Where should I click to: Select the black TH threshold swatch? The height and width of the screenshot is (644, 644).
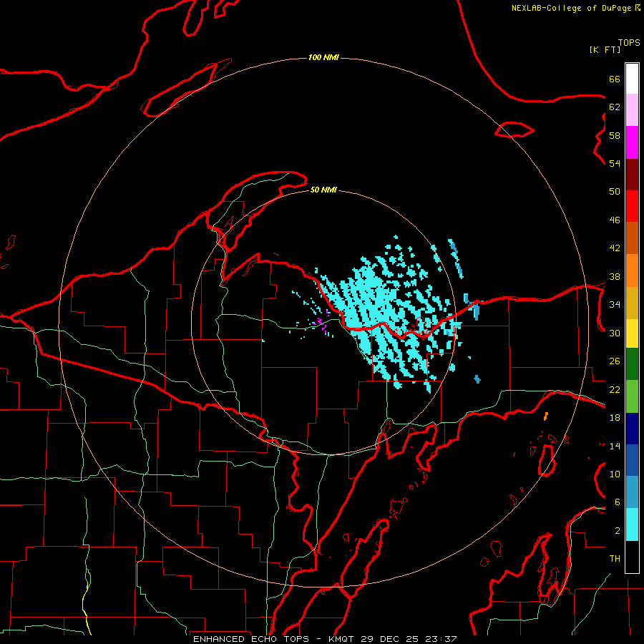click(x=632, y=557)
